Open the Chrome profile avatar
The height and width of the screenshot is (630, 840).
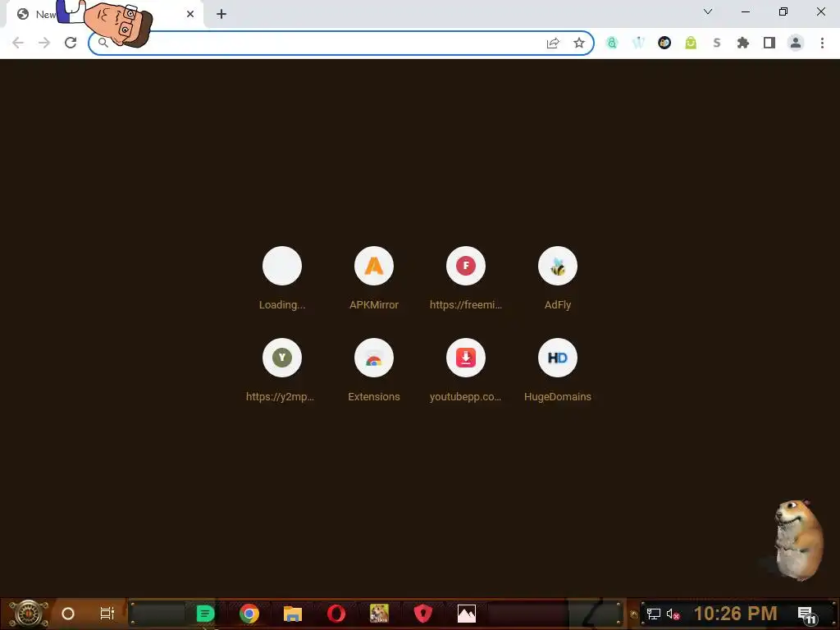796,43
